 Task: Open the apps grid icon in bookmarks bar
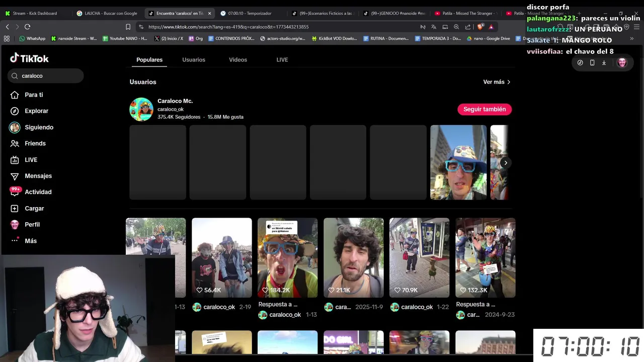(x=7, y=38)
